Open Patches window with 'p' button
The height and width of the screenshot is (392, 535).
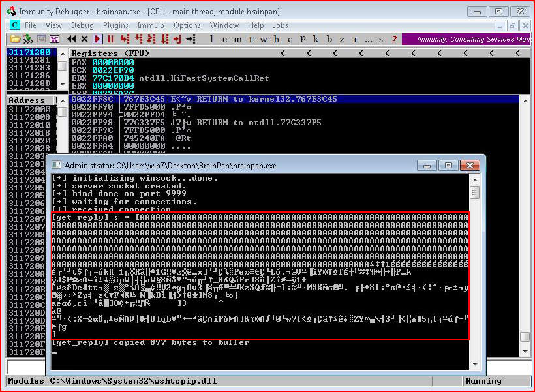coord(303,39)
